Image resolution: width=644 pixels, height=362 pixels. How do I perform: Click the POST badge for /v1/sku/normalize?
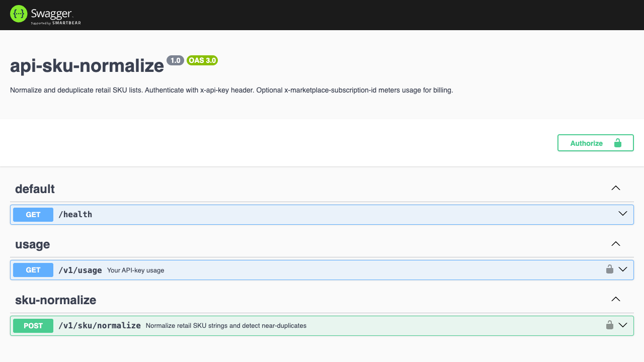point(33,326)
